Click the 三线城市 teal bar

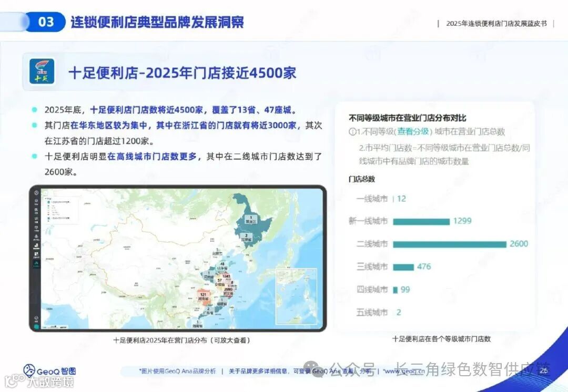click(x=403, y=267)
